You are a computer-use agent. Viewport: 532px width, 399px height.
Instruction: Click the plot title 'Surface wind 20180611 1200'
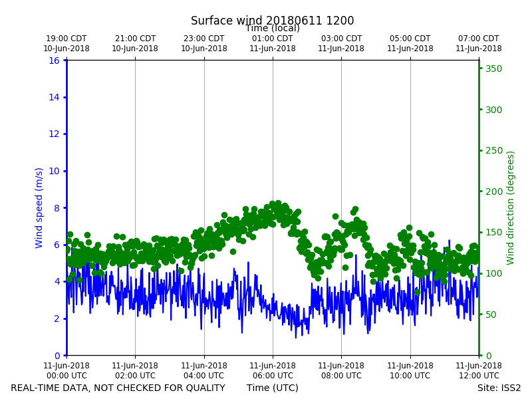coord(273,21)
